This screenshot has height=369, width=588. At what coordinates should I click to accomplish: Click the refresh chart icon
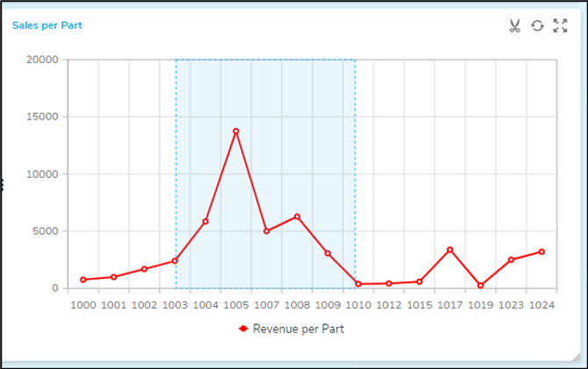point(537,25)
